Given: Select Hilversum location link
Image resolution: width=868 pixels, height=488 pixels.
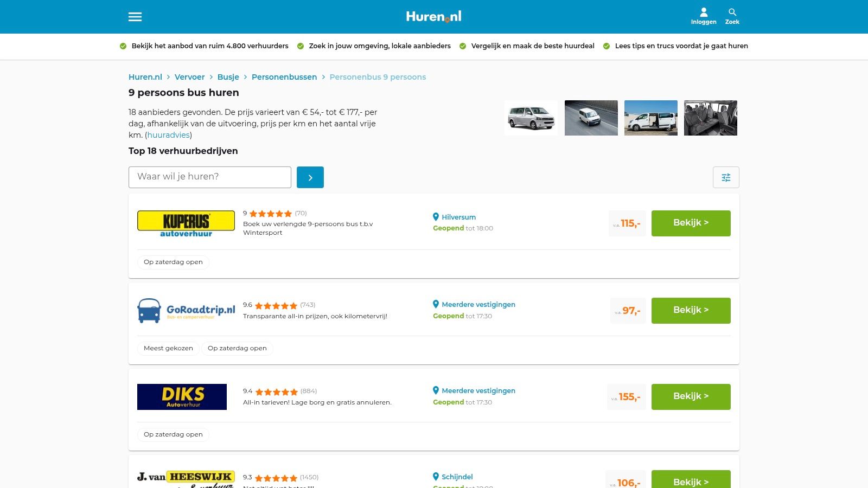Looking at the screenshot, I should (x=459, y=217).
